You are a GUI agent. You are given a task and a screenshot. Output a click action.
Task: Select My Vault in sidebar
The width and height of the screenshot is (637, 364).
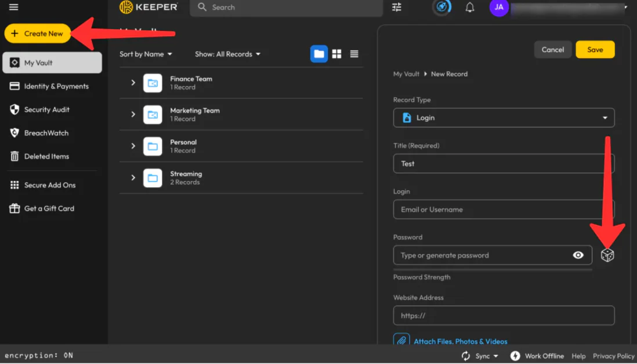[x=52, y=63]
